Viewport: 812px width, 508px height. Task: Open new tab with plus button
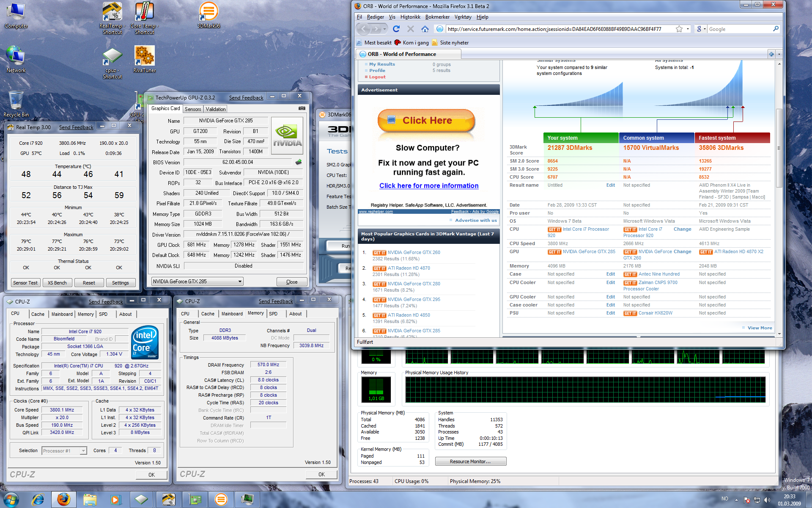[x=771, y=54]
